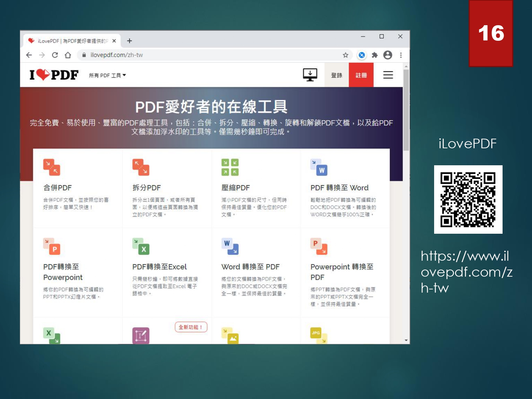Image resolution: width=532 pixels, height=399 pixels.
Task: Click the iLovePDF logo in the header
Action: [54, 75]
